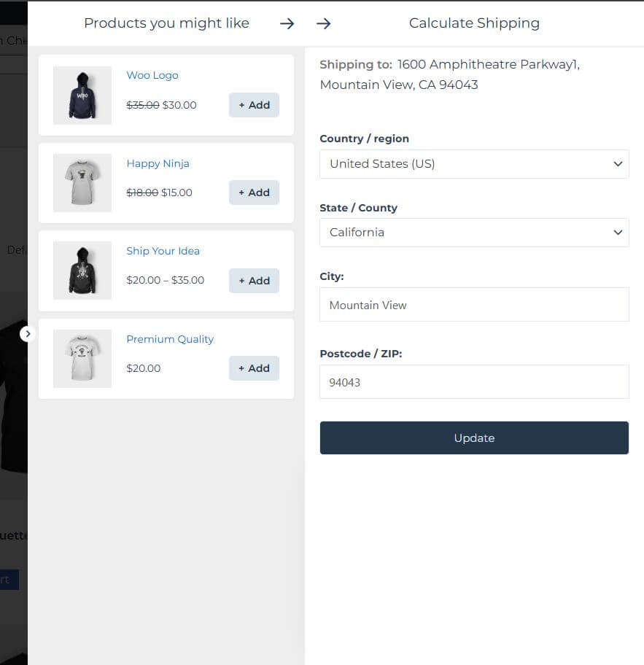644x665 pixels.
Task: Click the Update shipping button
Action: point(474,437)
